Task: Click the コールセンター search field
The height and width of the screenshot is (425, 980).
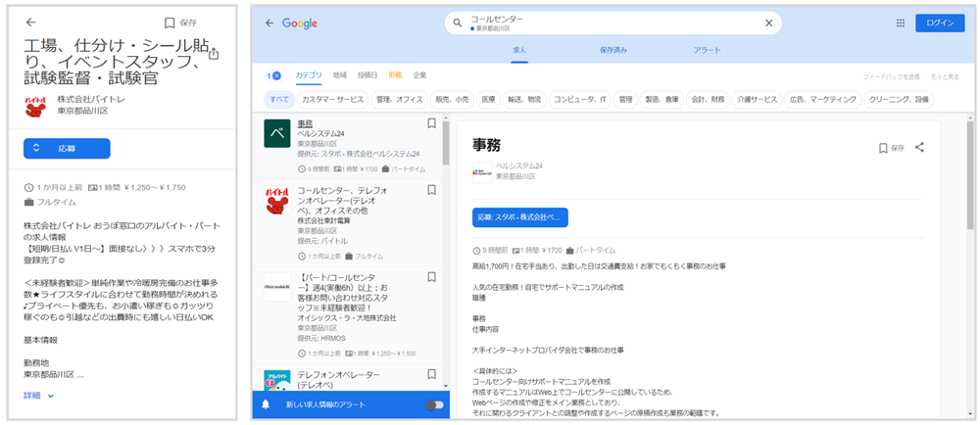Action: (x=608, y=24)
